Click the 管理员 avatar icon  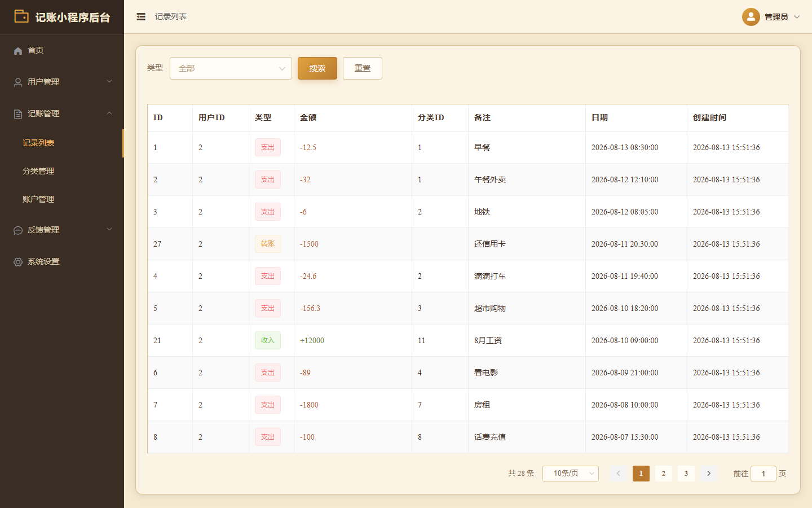tap(751, 17)
